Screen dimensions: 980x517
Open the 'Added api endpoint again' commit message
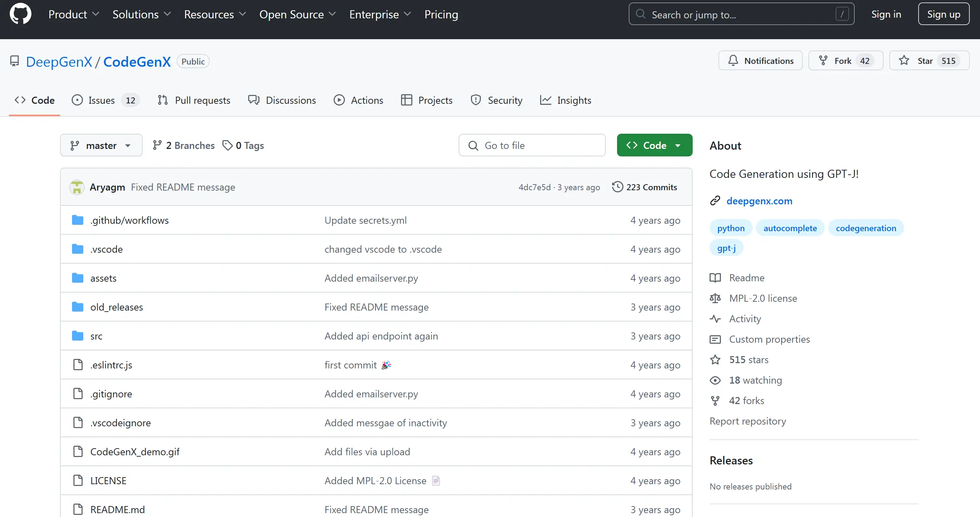coord(381,336)
